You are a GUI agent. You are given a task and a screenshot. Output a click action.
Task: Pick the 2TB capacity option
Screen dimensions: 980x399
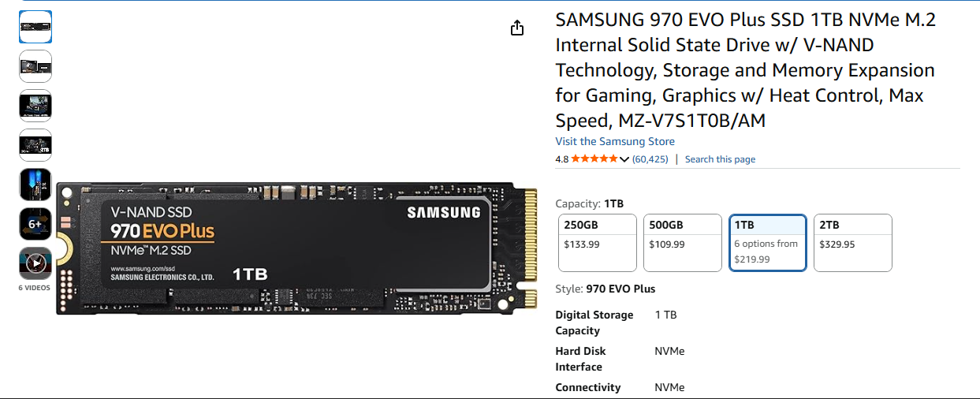pyautogui.click(x=852, y=243)
